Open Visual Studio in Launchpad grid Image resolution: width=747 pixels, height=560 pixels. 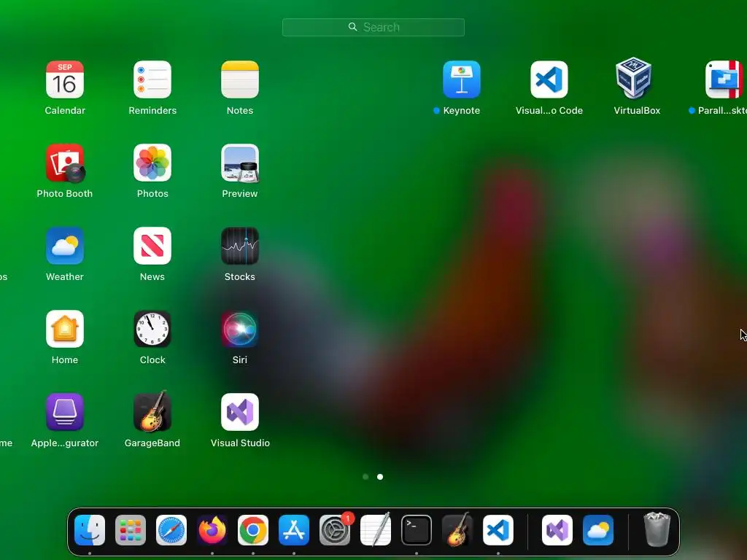point(240,412)
